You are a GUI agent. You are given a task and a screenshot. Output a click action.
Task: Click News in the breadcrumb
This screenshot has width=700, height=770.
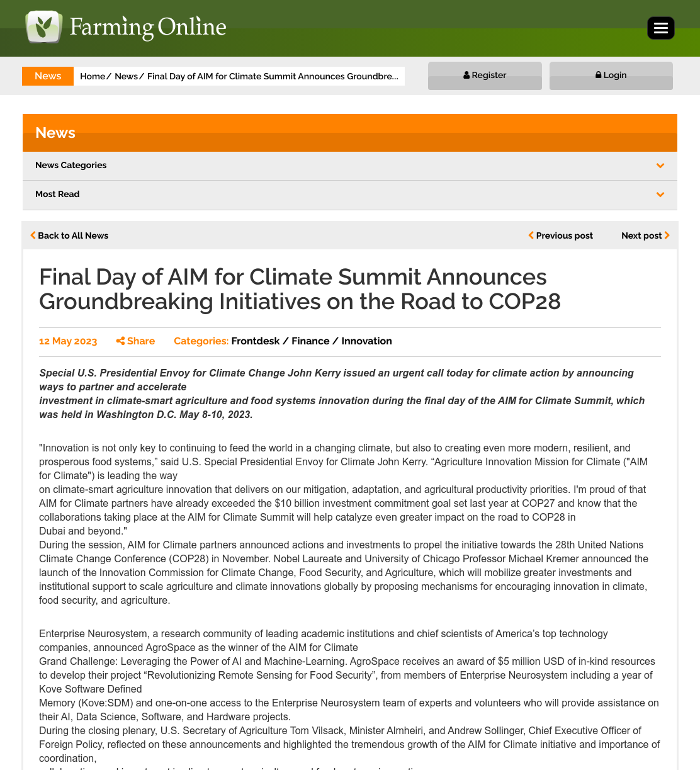click(126, 76)
